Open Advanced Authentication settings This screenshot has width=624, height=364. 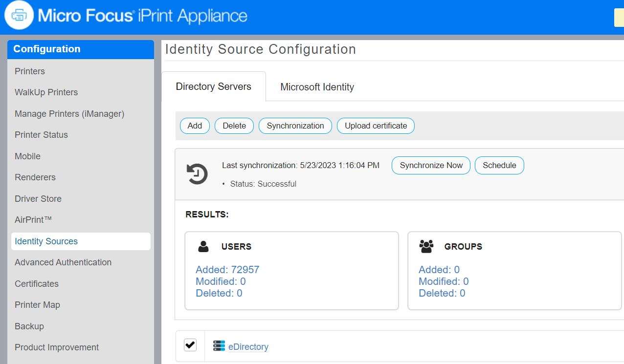pyautogui.click(x=63, y=262)
